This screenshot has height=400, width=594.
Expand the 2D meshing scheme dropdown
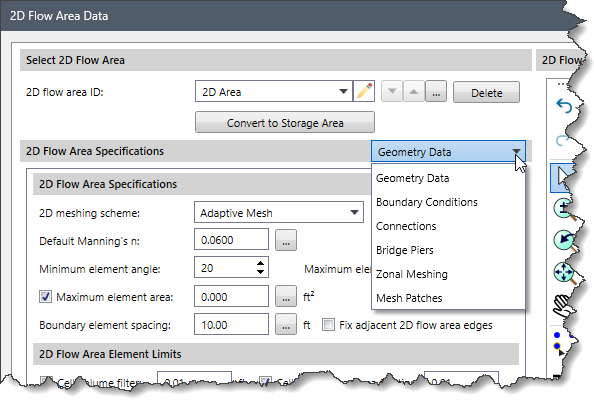[354, 212]
